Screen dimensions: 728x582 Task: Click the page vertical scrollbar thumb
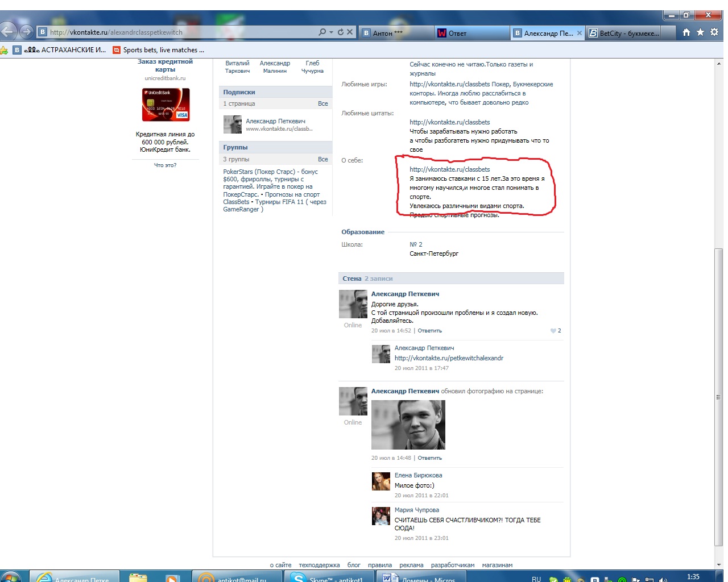tap(719, 397)
